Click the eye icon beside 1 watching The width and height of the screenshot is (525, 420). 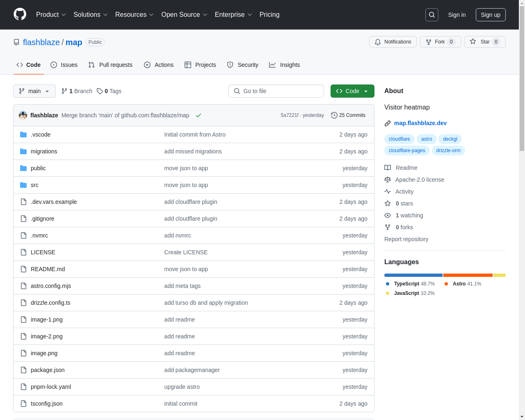click(388, 215)
